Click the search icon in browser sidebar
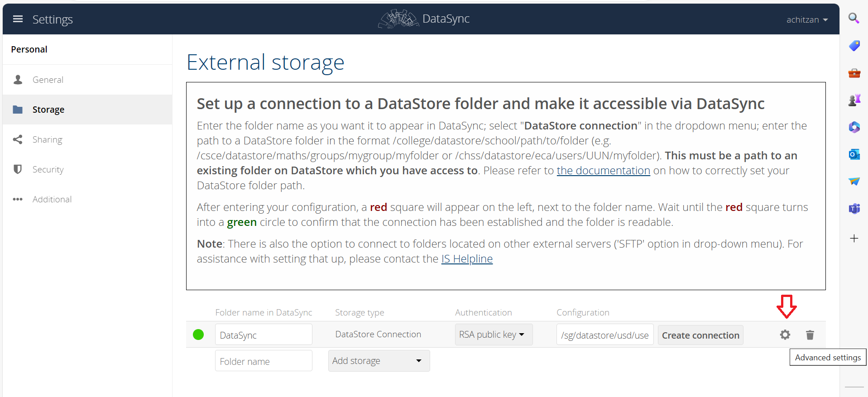Screen dimensions: 868x397 point(854,18)
